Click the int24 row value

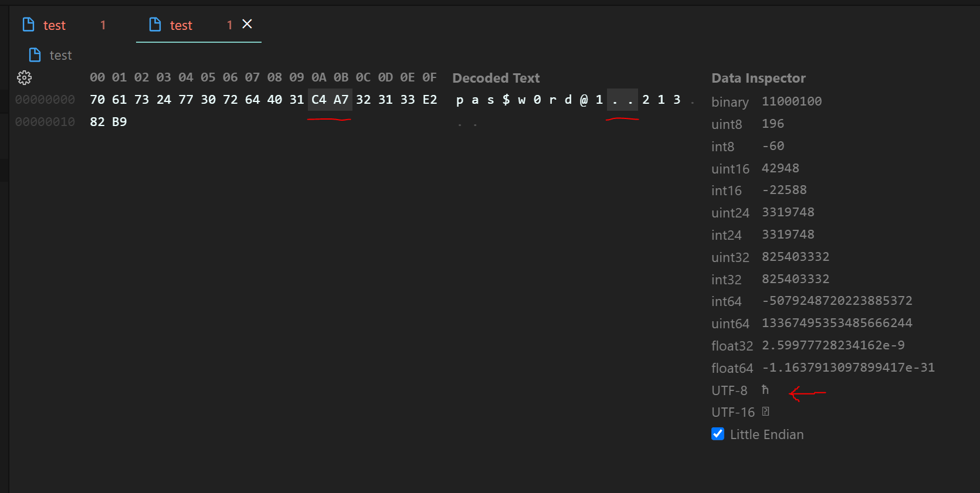click(x=788, y=234)
